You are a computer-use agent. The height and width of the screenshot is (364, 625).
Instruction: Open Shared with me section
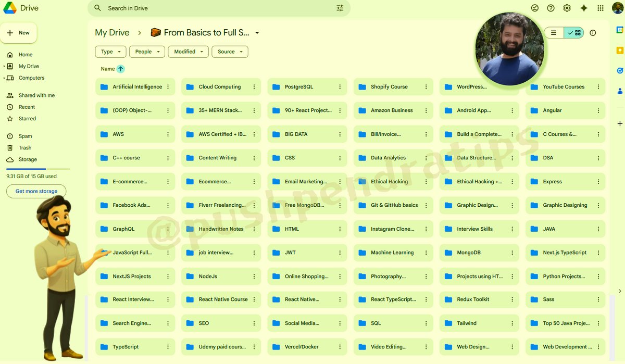click(37, 95)
